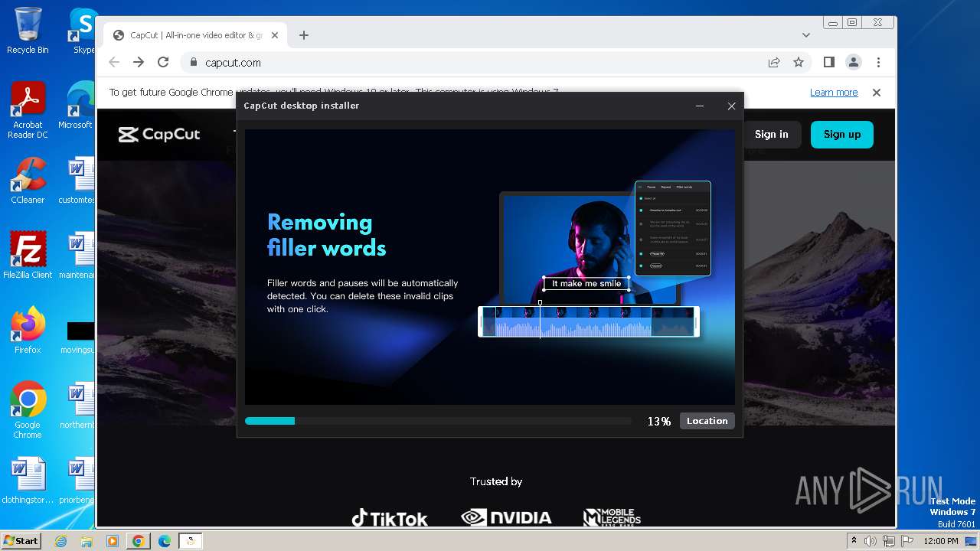Click the Mobile Legends logo
This screenshot has height=551, width=980.
(612, 518)
